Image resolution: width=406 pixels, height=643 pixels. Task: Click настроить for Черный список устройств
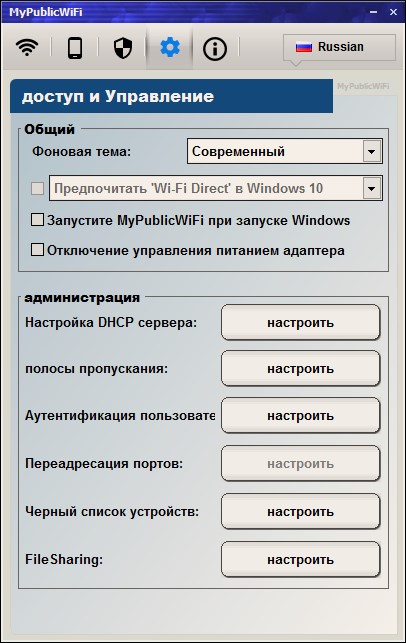[x=301, y=511]
